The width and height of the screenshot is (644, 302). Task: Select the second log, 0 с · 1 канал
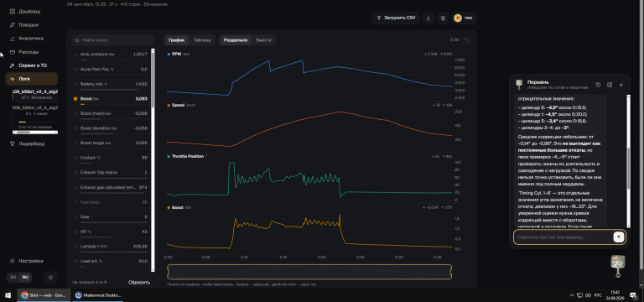[35, 111]
